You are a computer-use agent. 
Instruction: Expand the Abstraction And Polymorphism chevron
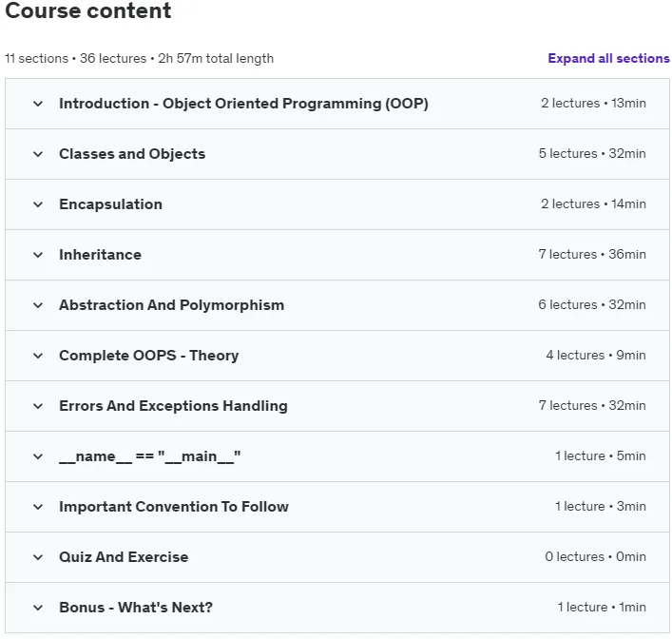point(38,305)
